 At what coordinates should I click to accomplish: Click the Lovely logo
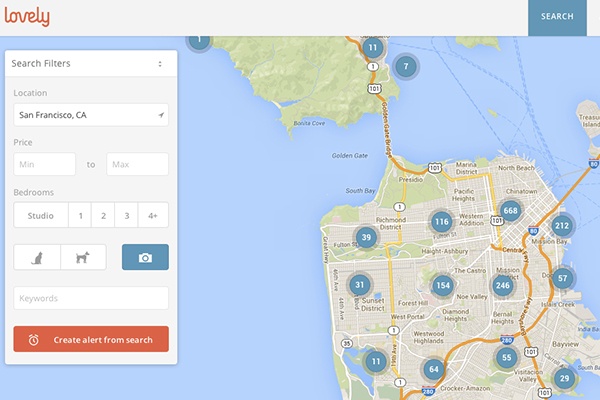[27, 17]
